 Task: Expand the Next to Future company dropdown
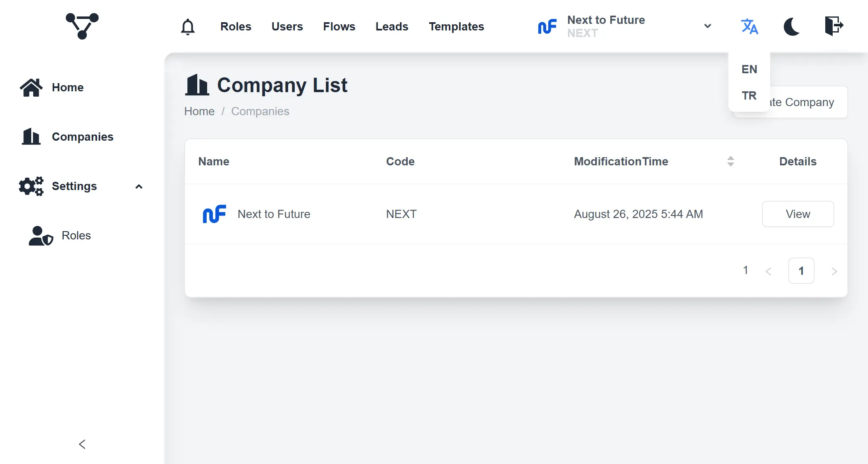click(707, 26)
